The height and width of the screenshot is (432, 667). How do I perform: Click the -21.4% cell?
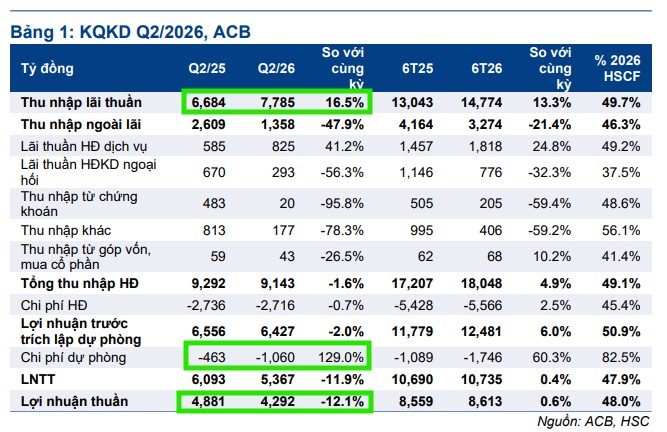click(550, 125)
